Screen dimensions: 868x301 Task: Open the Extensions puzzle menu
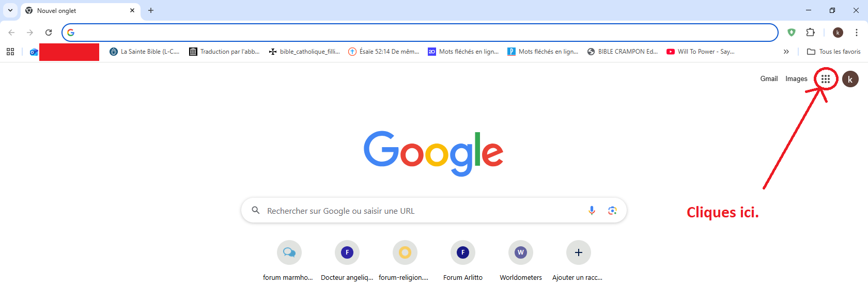810,33
